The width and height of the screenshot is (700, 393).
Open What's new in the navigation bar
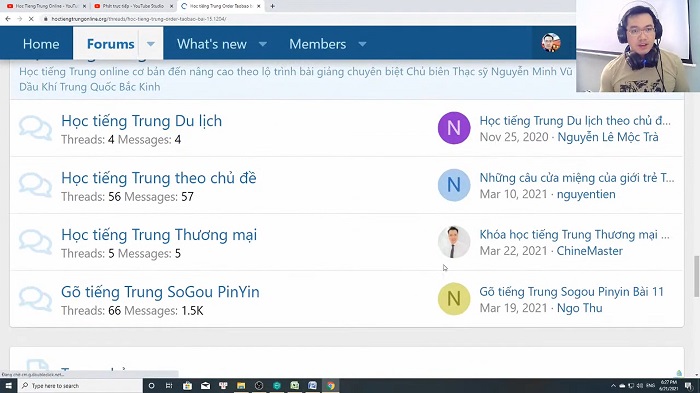(x=212, y=44)
